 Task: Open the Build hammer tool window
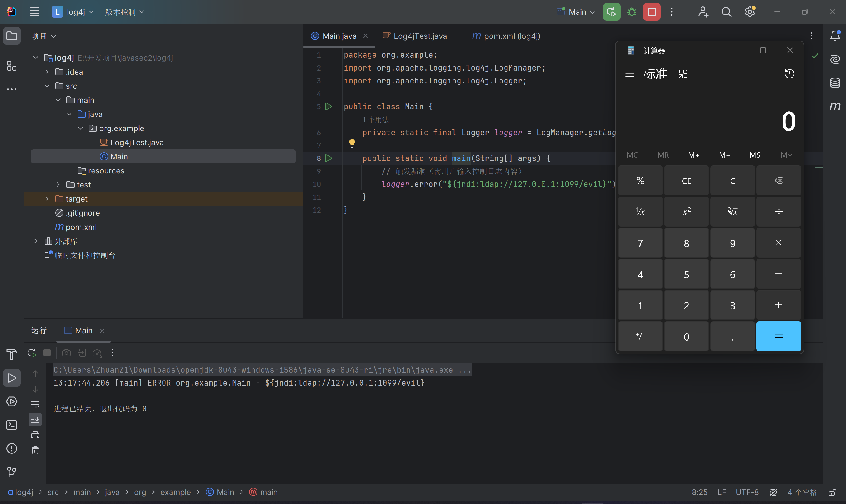tap(12, 354)
